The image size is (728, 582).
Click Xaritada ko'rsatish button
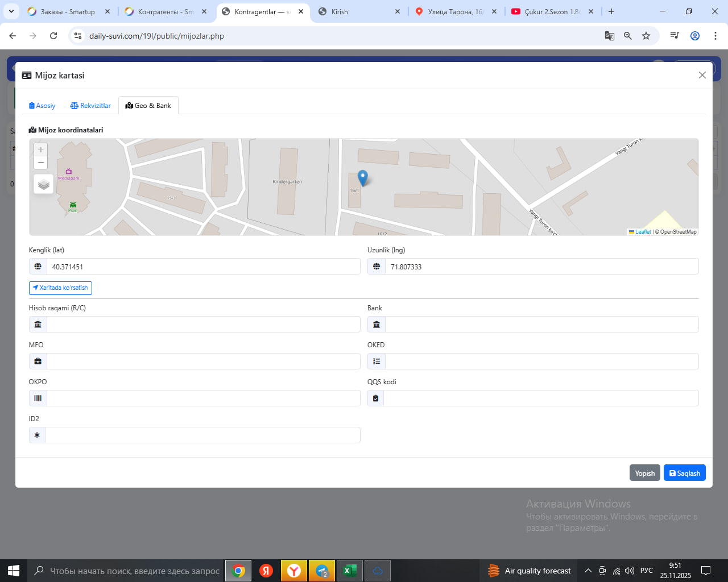pyautogui.click(x=60, y=288)
